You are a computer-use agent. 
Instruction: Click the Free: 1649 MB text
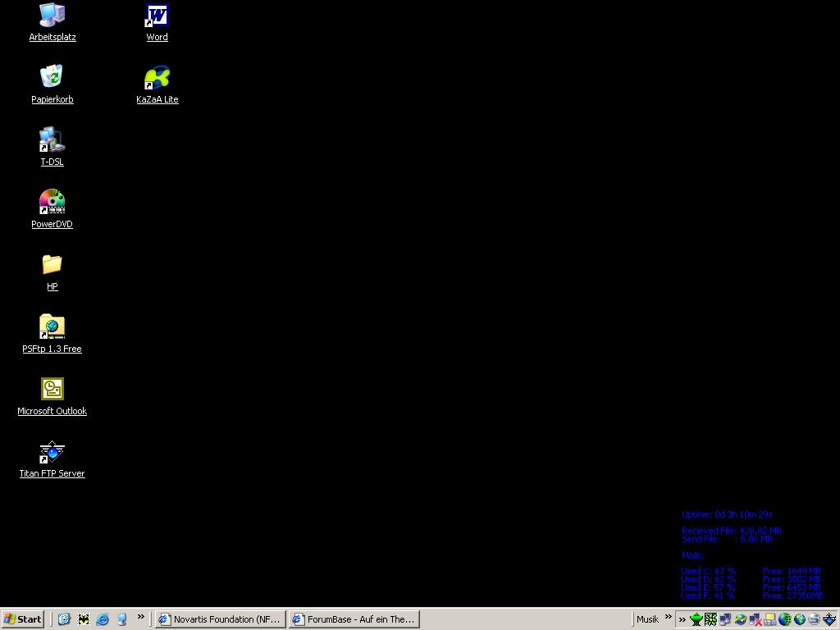click(x=792, y=571)
